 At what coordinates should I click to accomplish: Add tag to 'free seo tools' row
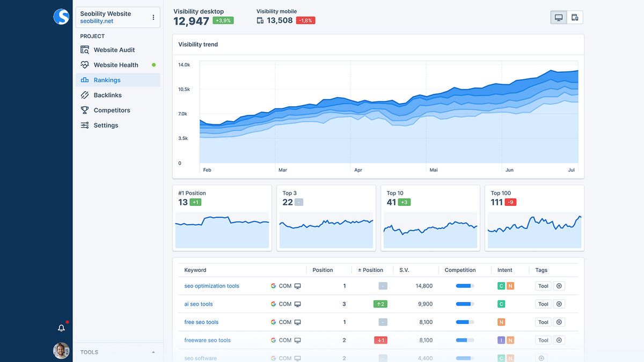pos(559,322)
